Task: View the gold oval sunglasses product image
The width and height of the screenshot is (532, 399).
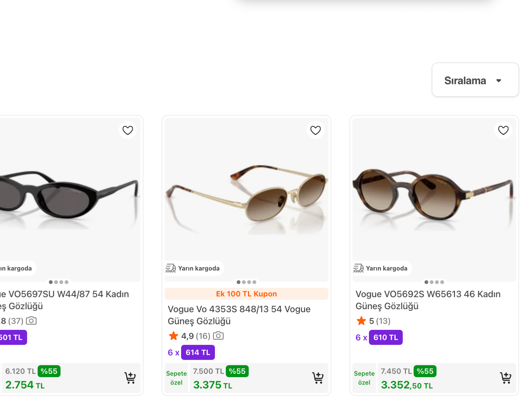Action: click(x=246, y=199)
